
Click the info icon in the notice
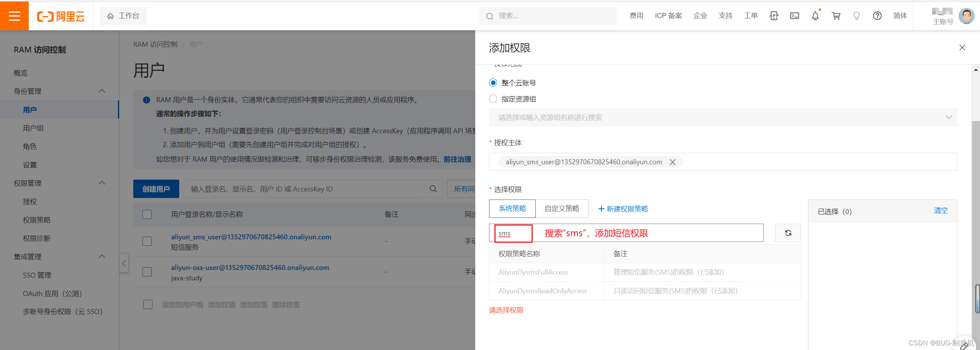pyautogui.click(x=146, y=100)
